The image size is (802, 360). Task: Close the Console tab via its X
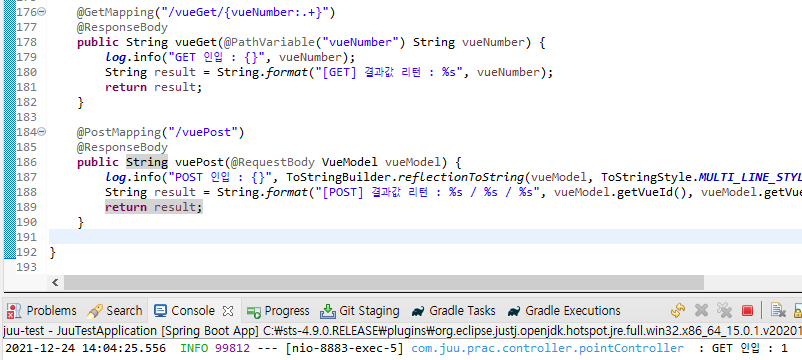[x=228, y=310]
